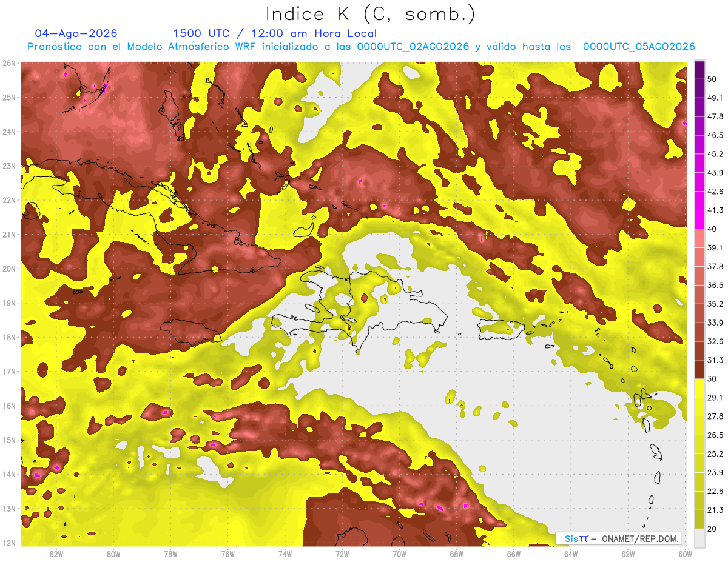
Task: Click the gray color scale segment below 20
Action: [700, 537]
